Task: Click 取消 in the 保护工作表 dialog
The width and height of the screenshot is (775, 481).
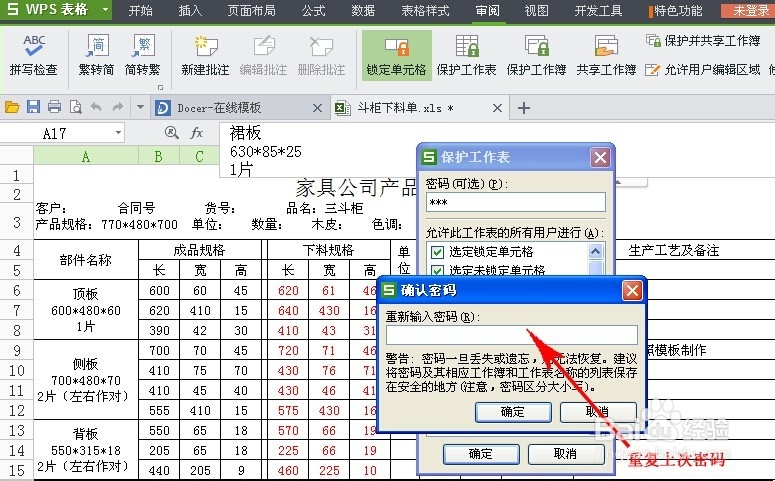Action: 565,454
